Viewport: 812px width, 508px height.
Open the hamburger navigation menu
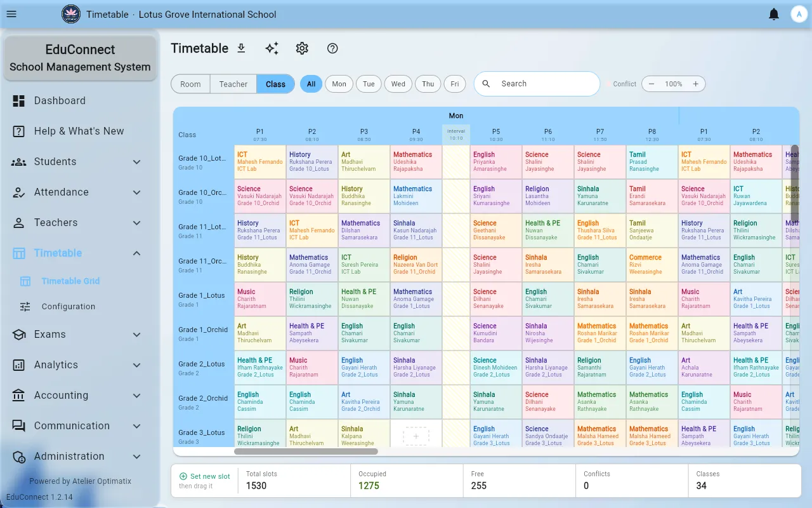click(x=11, y=14)
